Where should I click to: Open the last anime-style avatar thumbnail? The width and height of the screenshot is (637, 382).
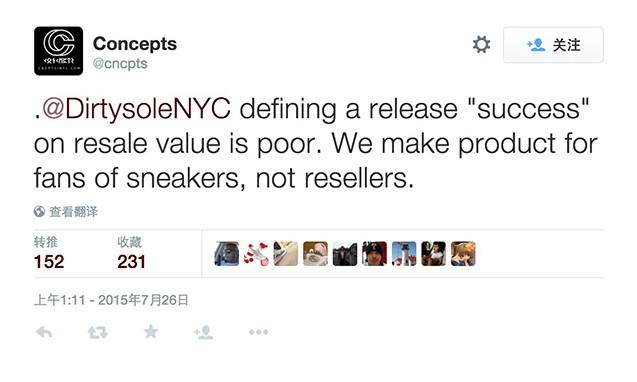(463, 254)
